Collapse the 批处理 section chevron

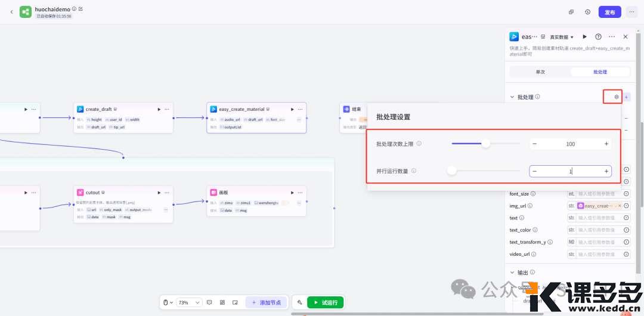point(512,97)
